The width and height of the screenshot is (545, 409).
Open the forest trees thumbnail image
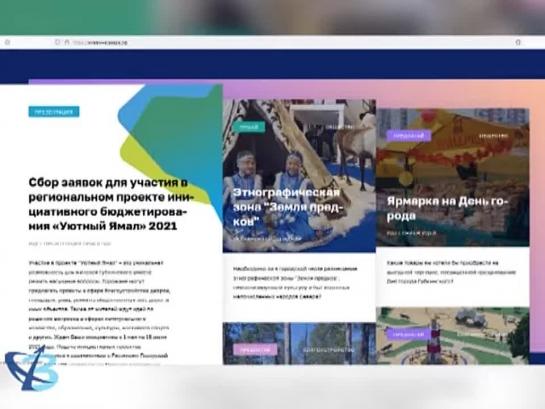click(299, 343)
